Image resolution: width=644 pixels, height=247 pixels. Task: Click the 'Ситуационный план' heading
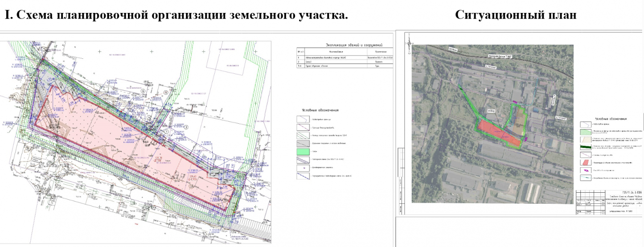coord(516,15)
